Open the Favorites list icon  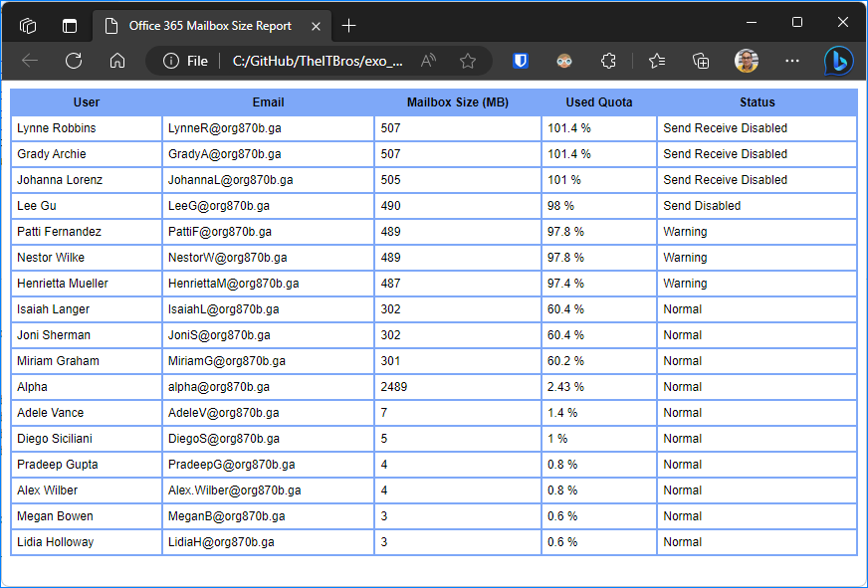tap(657, 61)
